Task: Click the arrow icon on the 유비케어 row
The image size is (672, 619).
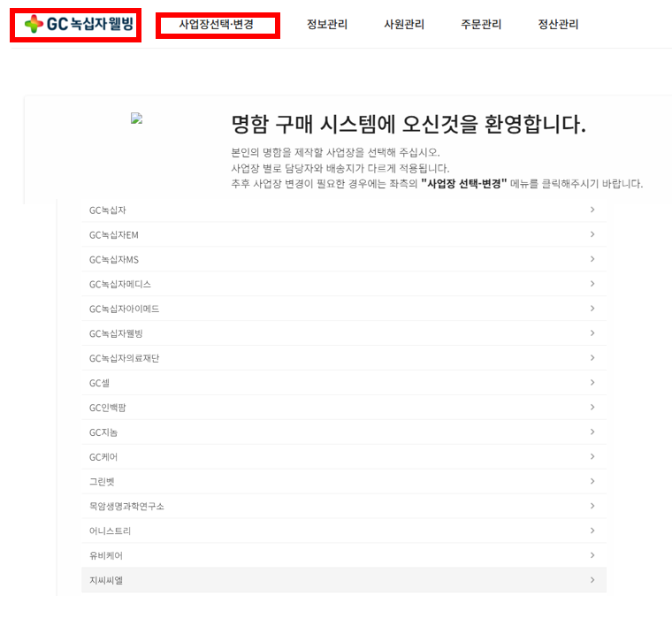Action: pyautogui.click(x=592, y=555)
